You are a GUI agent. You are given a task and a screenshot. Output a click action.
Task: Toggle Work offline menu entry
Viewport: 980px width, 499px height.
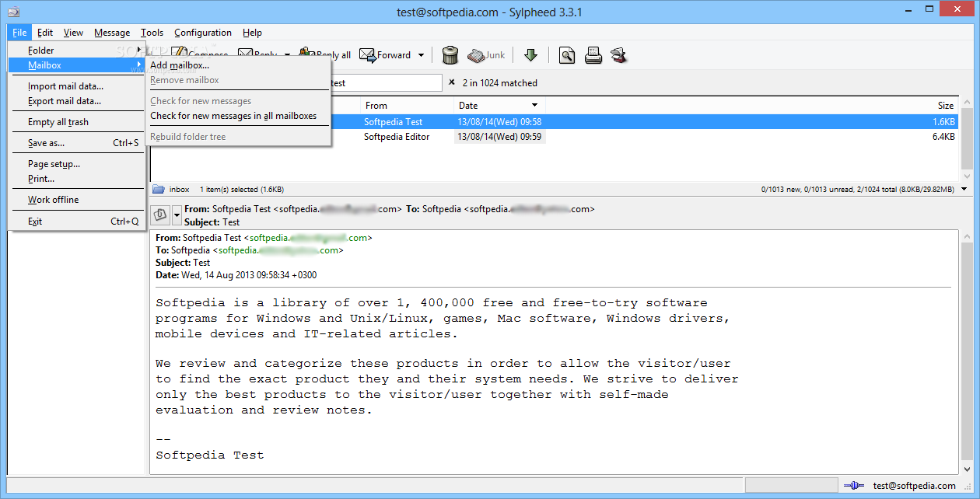tap(77, 200)
